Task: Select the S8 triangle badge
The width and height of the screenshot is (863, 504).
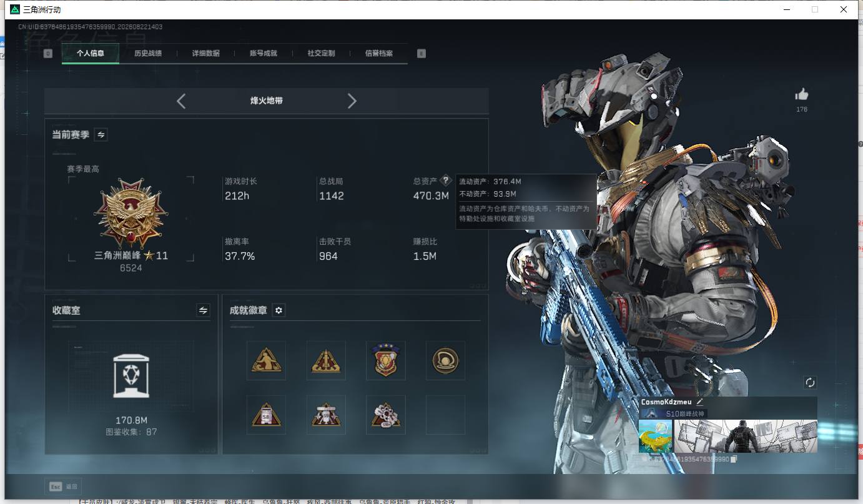Action: click(266, 415)
